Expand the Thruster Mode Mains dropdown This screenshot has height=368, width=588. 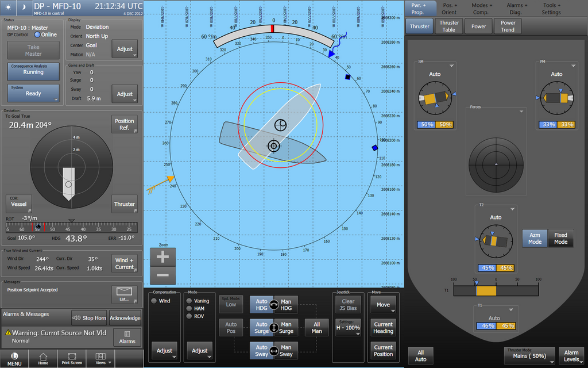529,356
